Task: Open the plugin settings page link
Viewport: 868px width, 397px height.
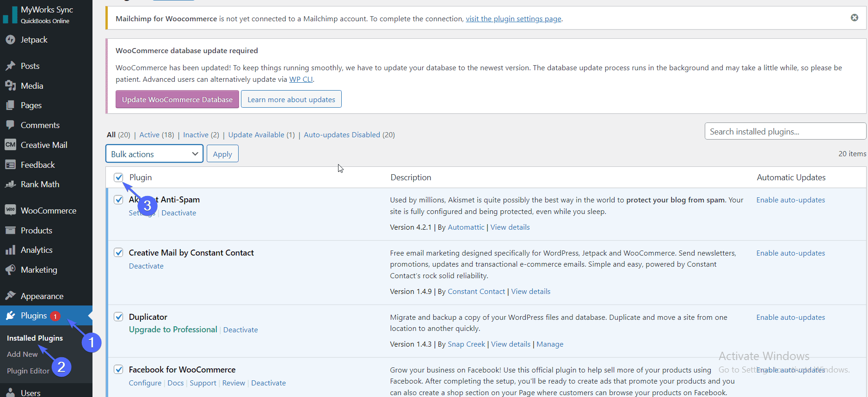Action: [513, 18]
